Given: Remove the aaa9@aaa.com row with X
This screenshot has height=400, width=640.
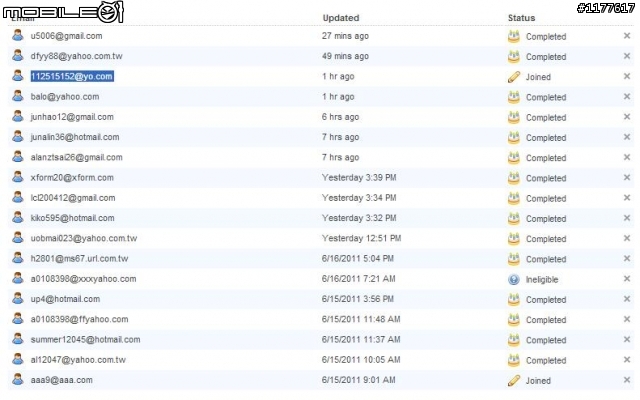Looking at the screenshot, I should click(x=627, y=380).
